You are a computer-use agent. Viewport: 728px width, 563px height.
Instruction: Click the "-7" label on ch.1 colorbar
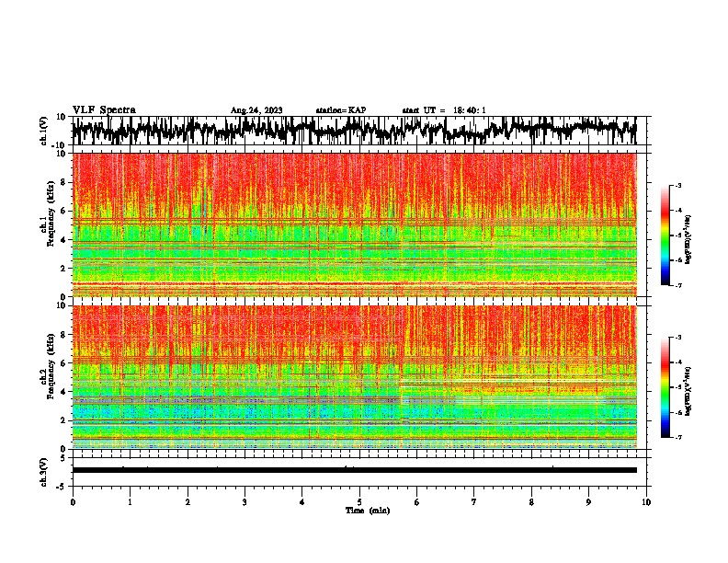pos(678,285)
